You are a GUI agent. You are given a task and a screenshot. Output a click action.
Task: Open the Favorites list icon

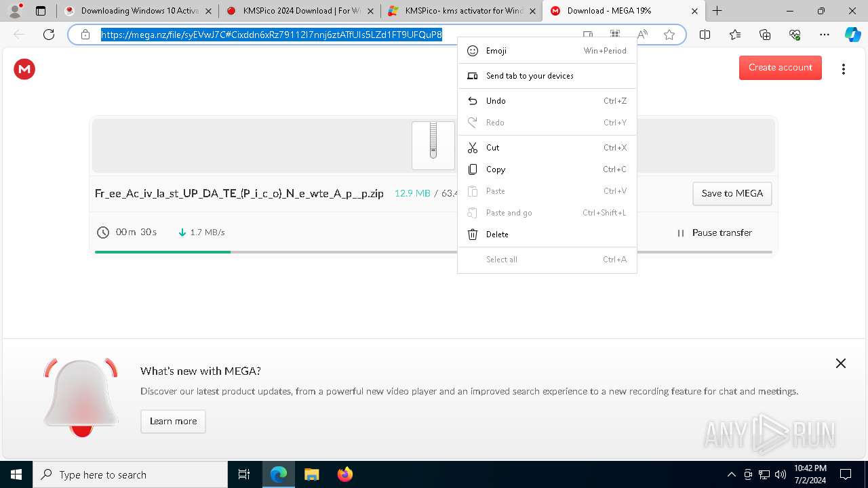pyautogui.click(x=735, y=35)
